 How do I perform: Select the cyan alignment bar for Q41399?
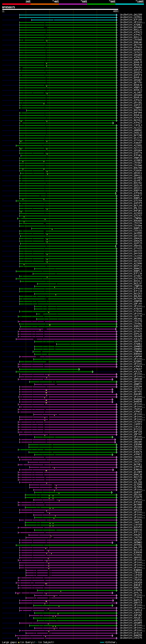tap(68, 15)
